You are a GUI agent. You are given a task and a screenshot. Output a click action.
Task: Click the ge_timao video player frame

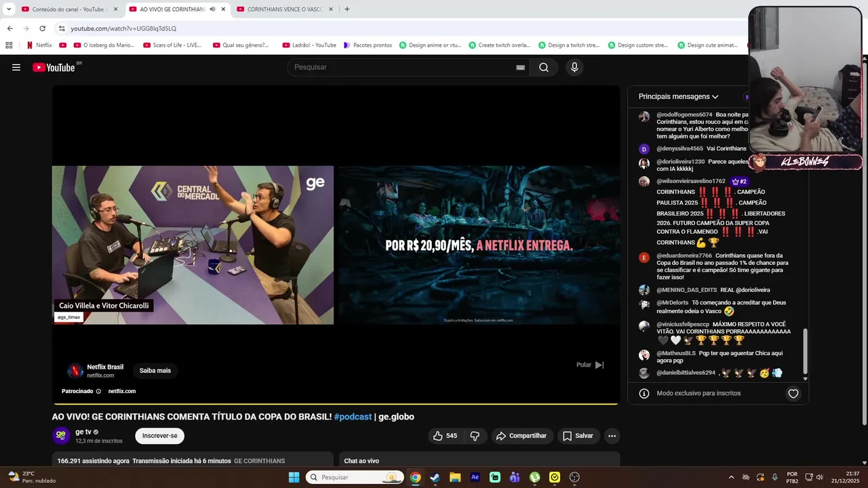(x=193, y=245)
